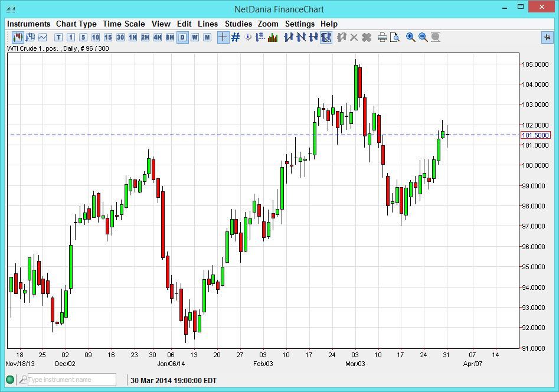Viewport: 559px width, 392px height.
Task: Select the candlestick chart type icon
Action: (17, 37)
